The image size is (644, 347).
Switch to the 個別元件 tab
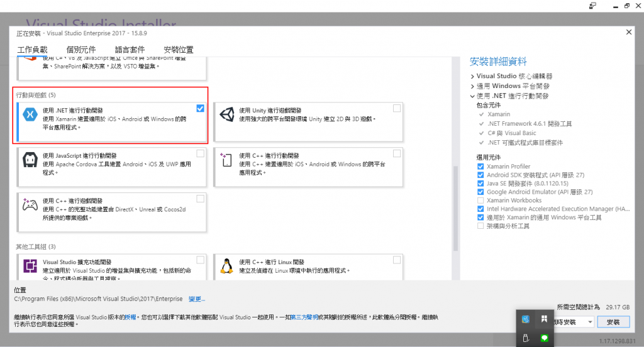click(x=81, y=50)
